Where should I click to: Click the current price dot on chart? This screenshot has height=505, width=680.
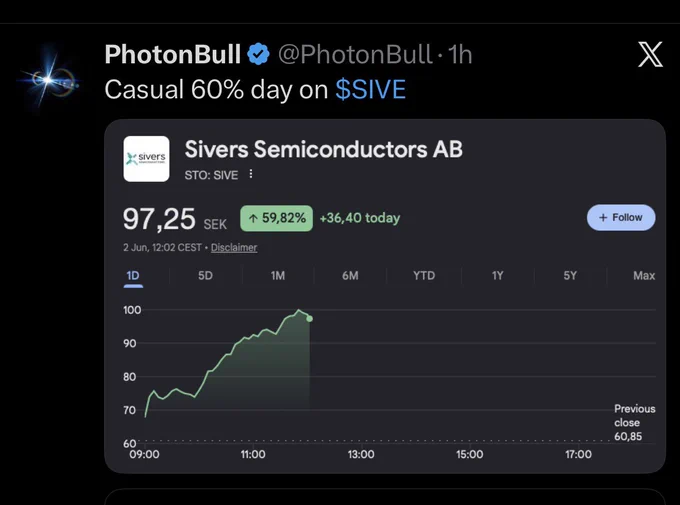[x=309, y=318]
